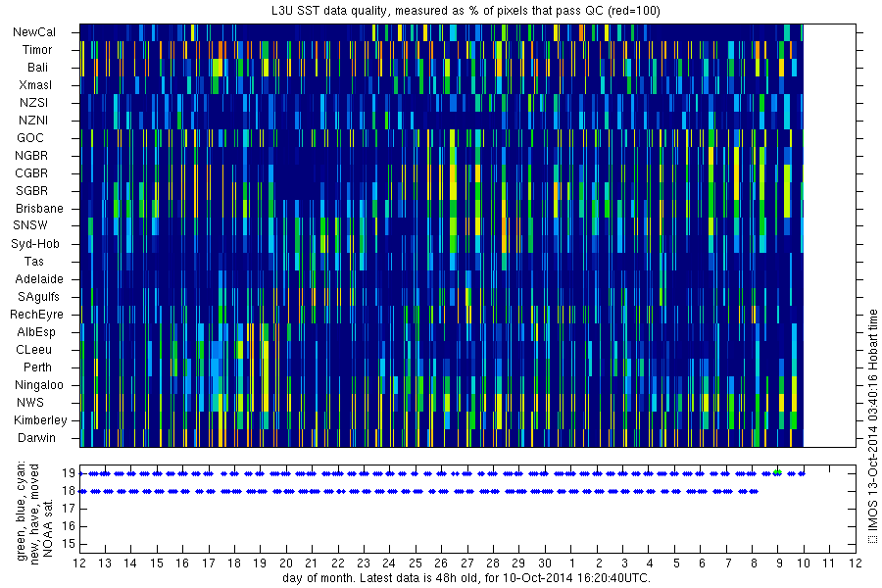The width and height of the screenshot is (882, 588).
Task: Select the Ningaloo region label
Action: (39, 385)
